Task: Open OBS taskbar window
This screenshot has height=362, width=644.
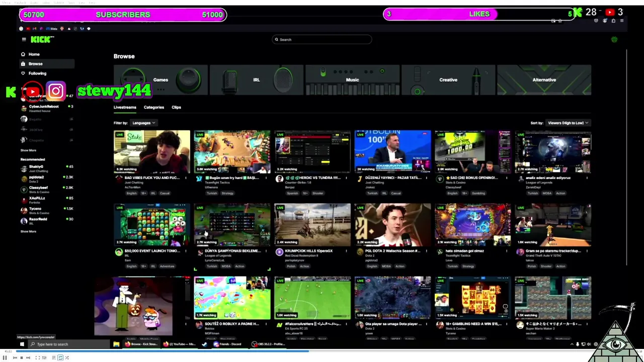Action: [x=268, y=344]
